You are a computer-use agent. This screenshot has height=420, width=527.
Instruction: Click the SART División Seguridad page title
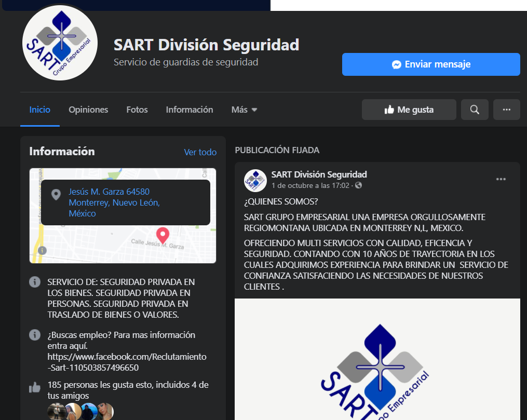click(206, 45)
